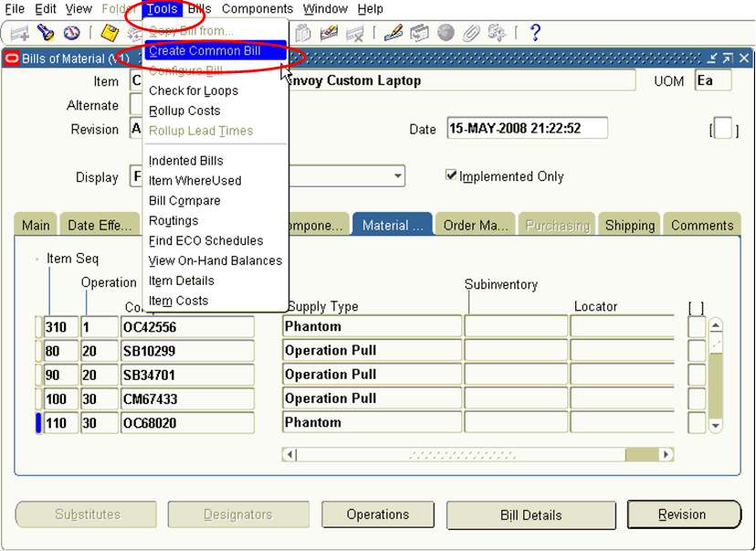
Task: Open Help with the question mark icon
Action: [x=534, y=33]
